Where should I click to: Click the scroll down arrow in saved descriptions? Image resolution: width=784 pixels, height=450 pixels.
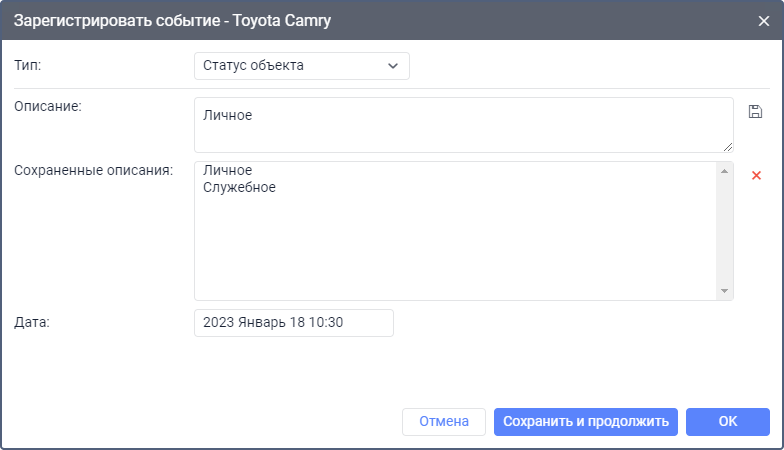(724, 291)
